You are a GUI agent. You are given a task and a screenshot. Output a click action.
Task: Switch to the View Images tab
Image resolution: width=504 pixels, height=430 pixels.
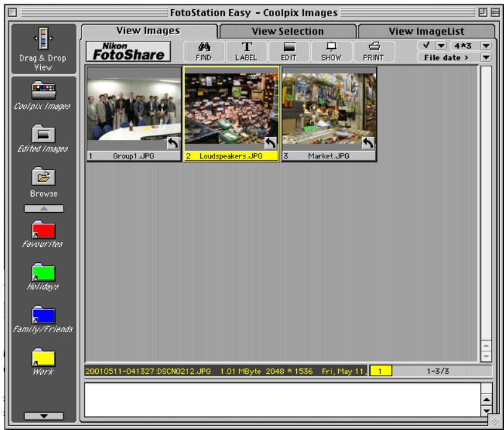(x=148, y=31)
